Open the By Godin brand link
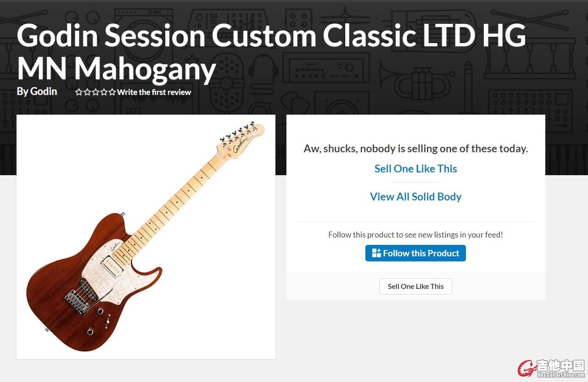This screenshot has height=382, width=588. coord(37,91)
